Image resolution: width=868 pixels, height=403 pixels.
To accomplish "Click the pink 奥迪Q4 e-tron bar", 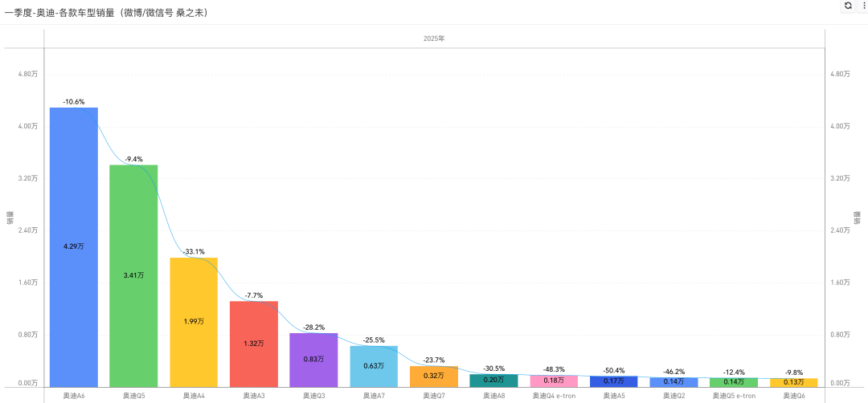I will (554, 381).
